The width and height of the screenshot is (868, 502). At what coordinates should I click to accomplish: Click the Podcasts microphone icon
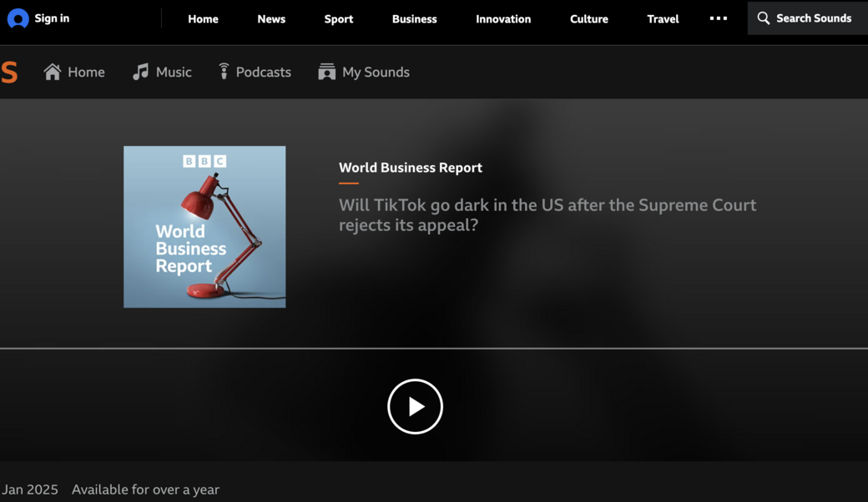pos(224,72)
